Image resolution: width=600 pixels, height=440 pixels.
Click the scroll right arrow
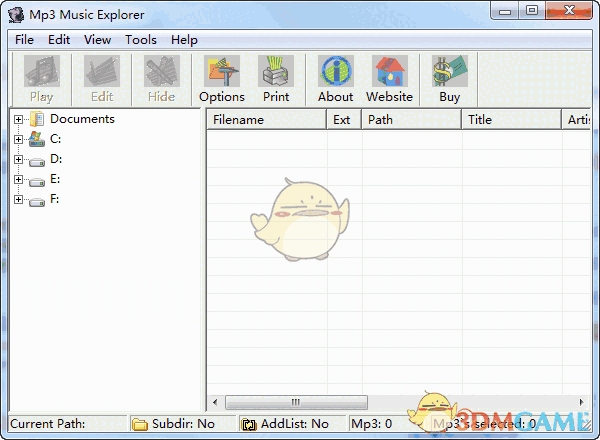(x=582, y=402)
